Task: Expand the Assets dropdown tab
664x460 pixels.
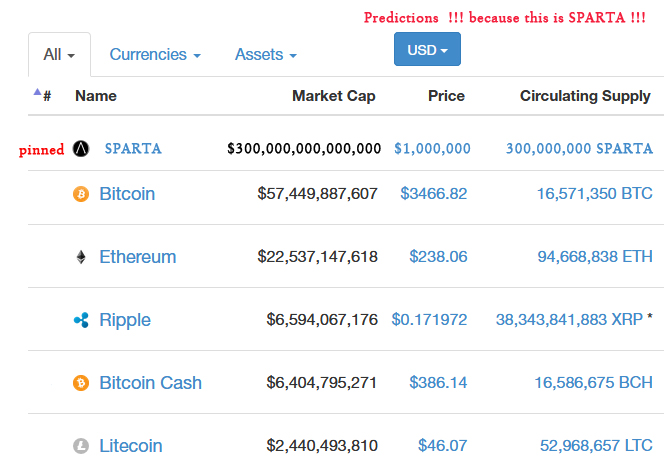Action: tap(265, 55)
